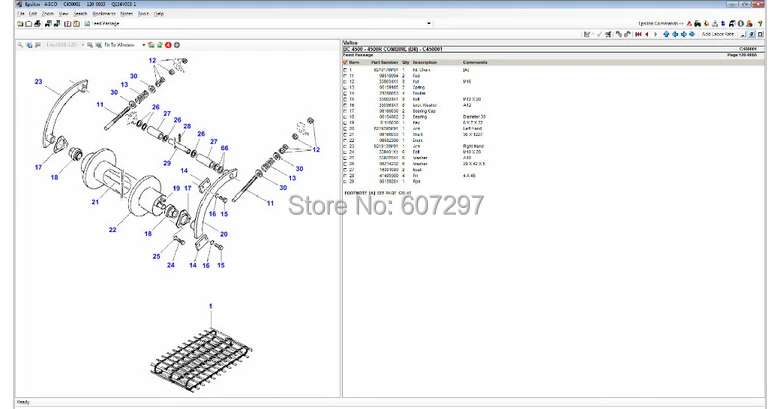The height and width of the screenshot is (409, 771).
Task: Click the Description column header
Action: coord(424,62)
